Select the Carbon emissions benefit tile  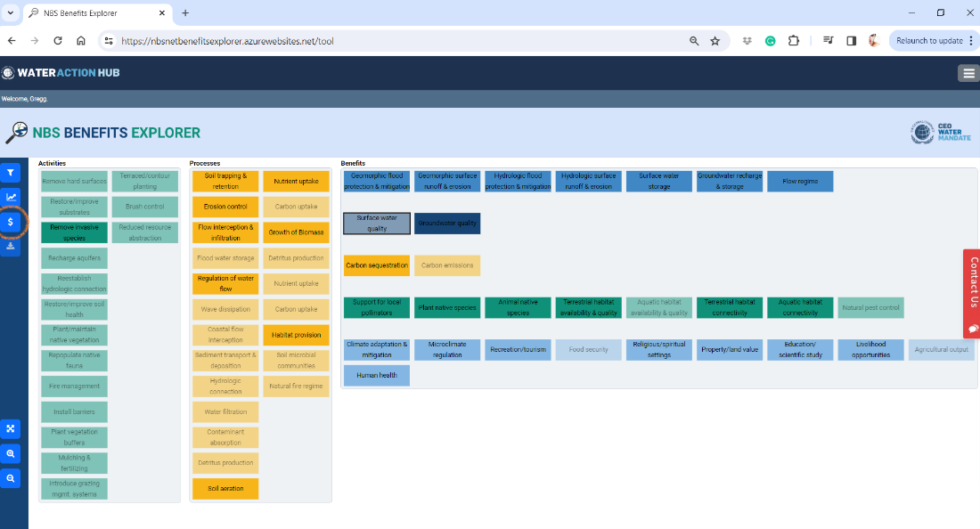(x=447, y=265)
